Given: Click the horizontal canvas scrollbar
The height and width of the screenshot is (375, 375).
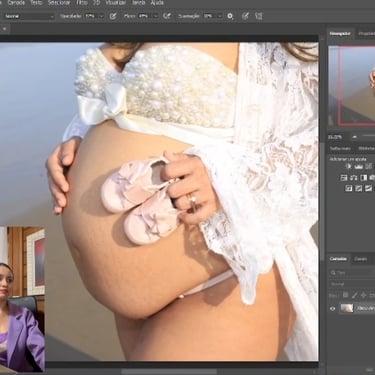Looking at the screenshot, I should (169, 371).
